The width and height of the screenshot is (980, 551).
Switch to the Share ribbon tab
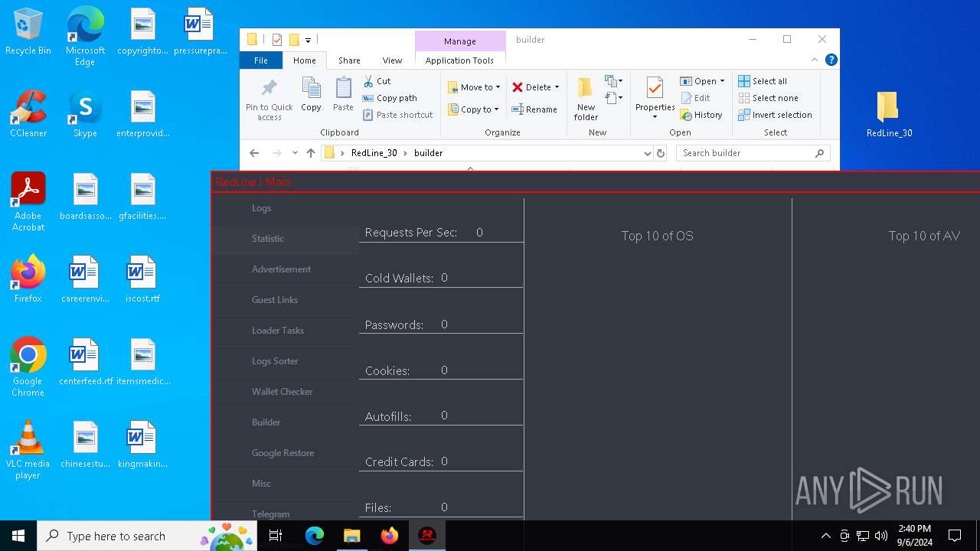coord(349,60)
